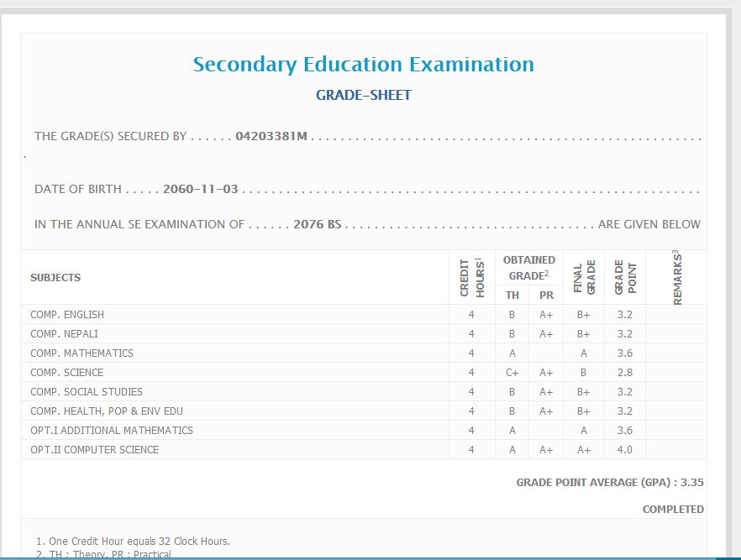Select the COMP. SOCIAL STUDIES subject name
The image size is (741, 560).
click(x=87, y=392)
